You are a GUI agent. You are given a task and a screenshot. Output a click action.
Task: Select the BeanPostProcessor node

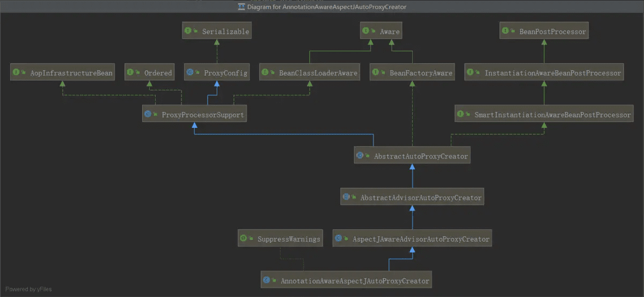(x=544, y=31)
